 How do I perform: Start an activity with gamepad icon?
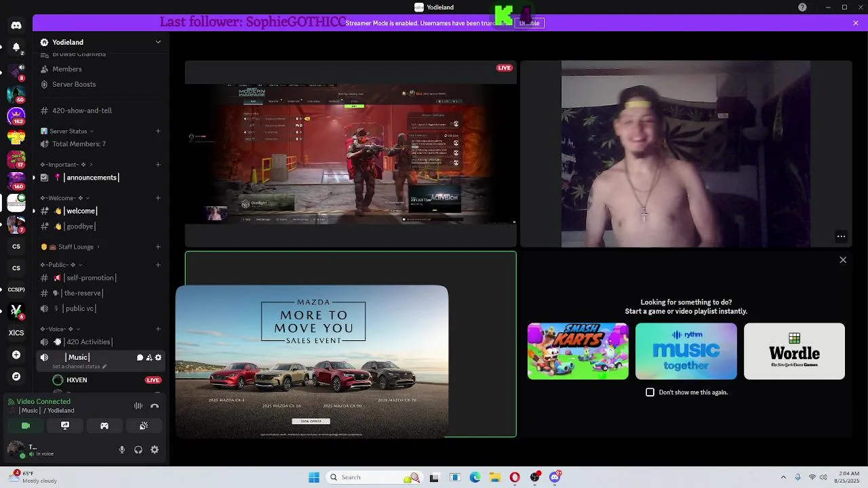[104, 426]
